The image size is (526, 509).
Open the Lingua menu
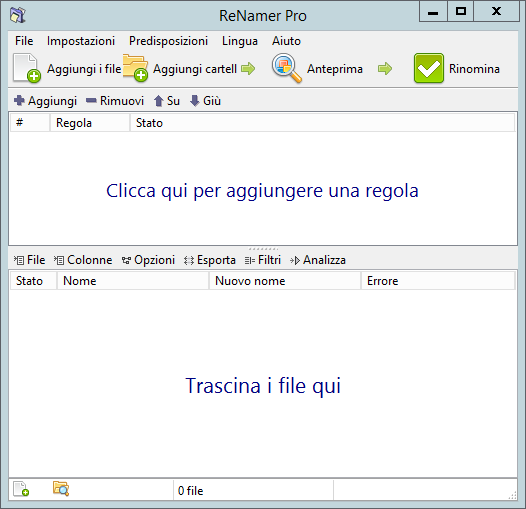point(240,41)
